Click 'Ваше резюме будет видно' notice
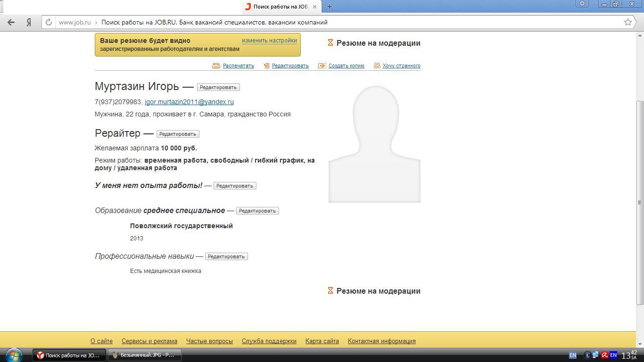The image size is (644, 362). 145,41
